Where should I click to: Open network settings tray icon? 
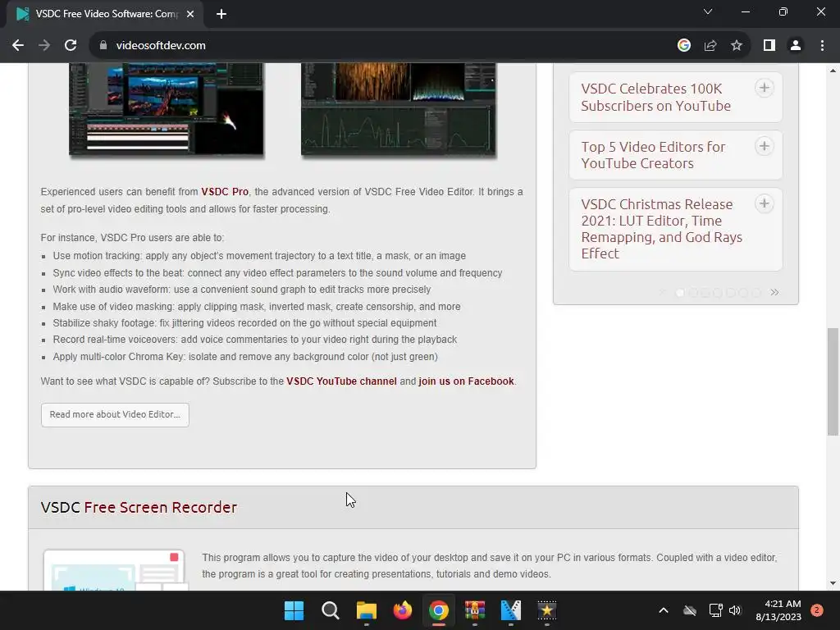(x=715, y=610)
